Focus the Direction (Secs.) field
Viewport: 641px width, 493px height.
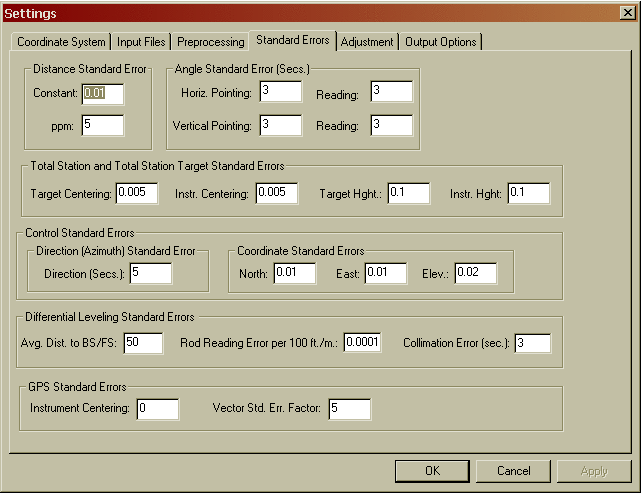(x=151, y=273)
